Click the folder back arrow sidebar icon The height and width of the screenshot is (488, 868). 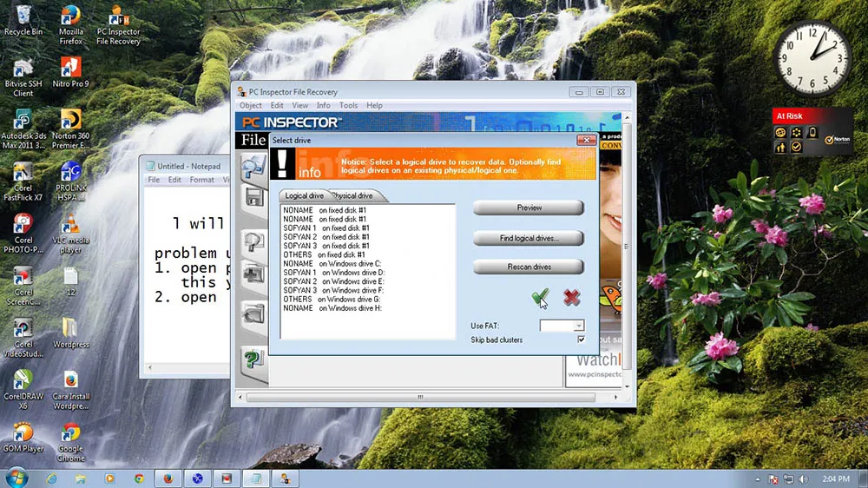point(253,314)
